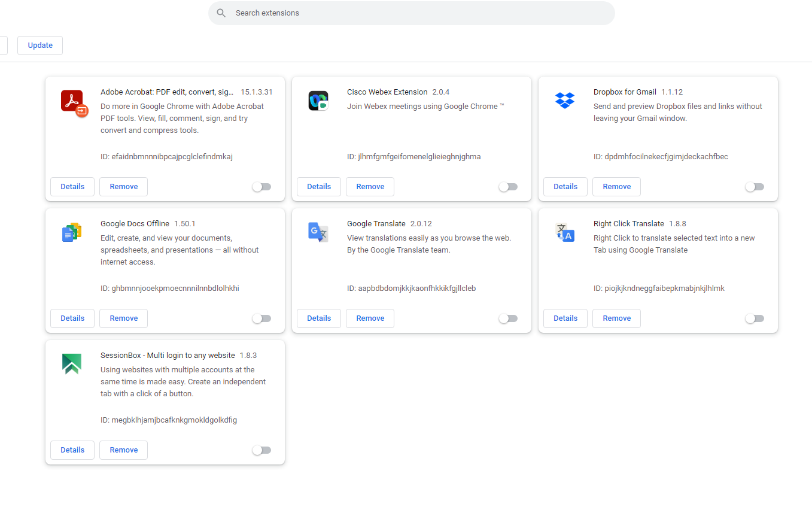Remove Cisco Webex Extension

point(370,187)
